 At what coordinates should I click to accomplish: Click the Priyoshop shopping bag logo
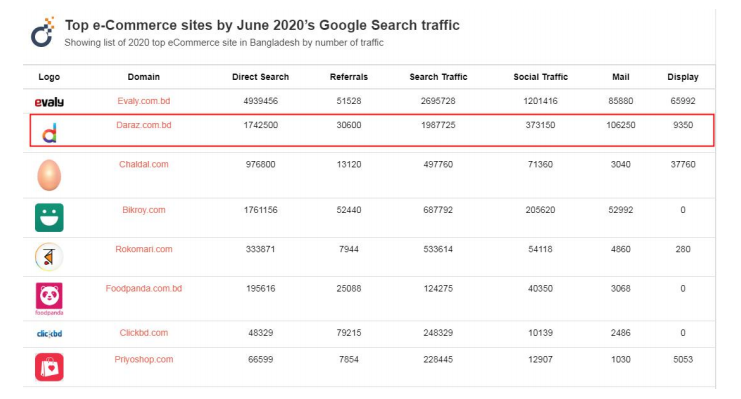coord(49,367)
